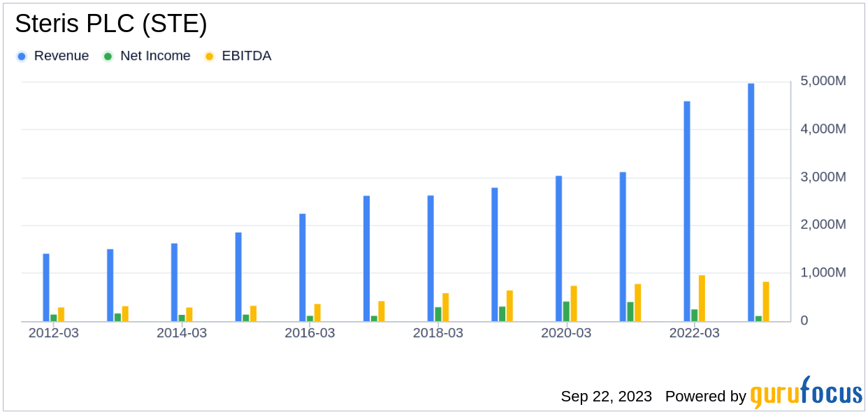Screen dimensions: 868x414
Task: Click the chart title "Steris PLC (STE)"
Action: pos(111,24)
